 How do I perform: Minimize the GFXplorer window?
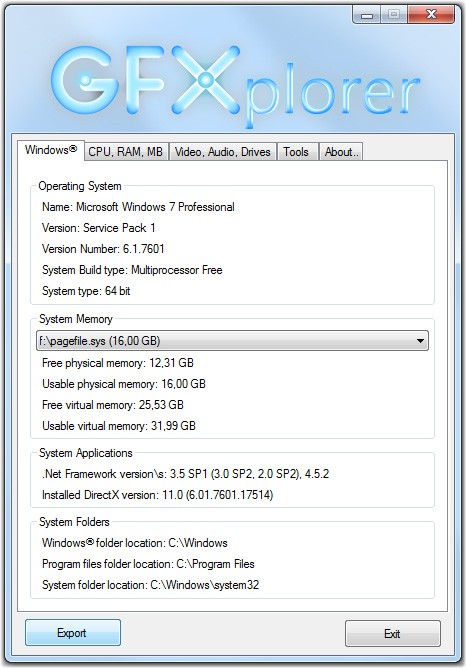pos(367,15)
